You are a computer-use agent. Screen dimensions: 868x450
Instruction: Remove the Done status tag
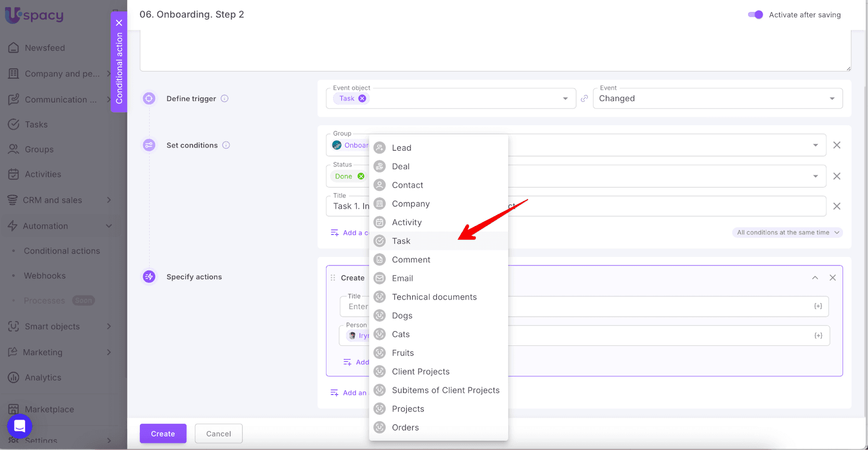tap(361, 176)
